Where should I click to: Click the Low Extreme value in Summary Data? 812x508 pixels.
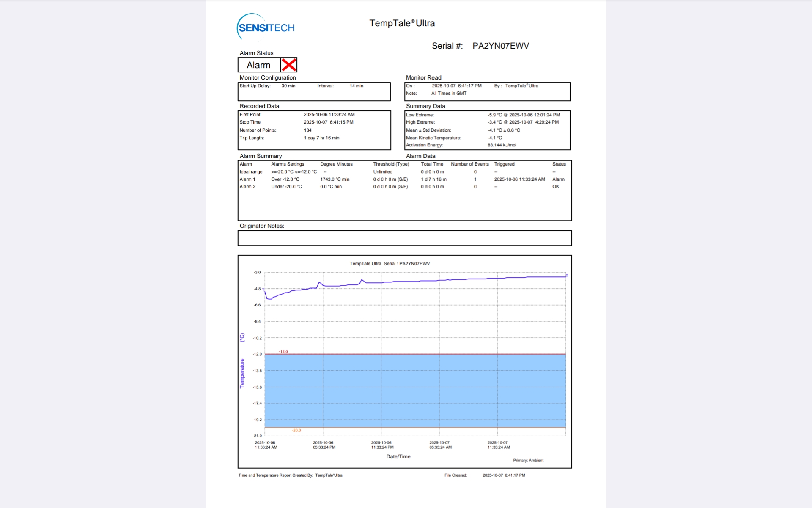pos(523,115)
